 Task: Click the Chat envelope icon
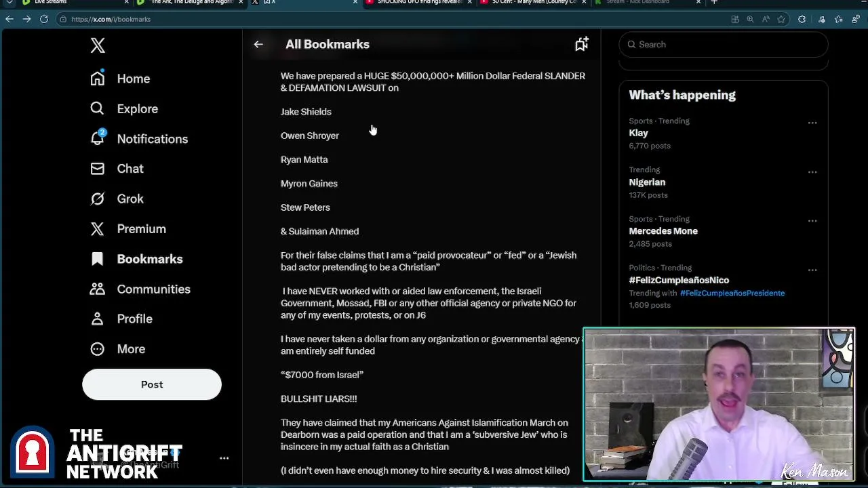(x=98, y=169)
